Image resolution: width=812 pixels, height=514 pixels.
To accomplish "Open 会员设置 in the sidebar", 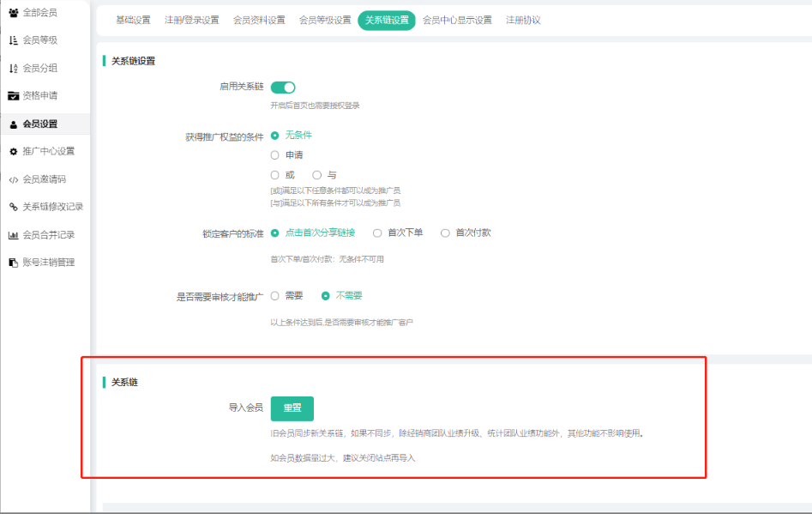I will click(39, 124).
